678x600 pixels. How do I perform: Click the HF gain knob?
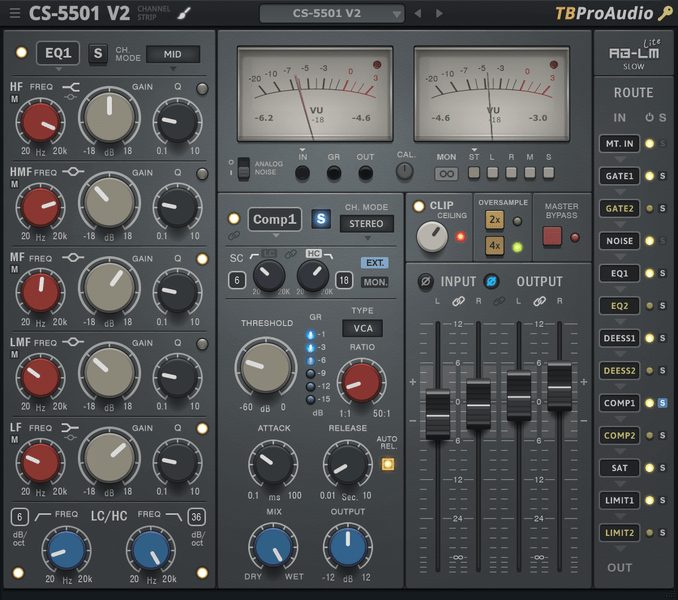[x=109, y=117]
